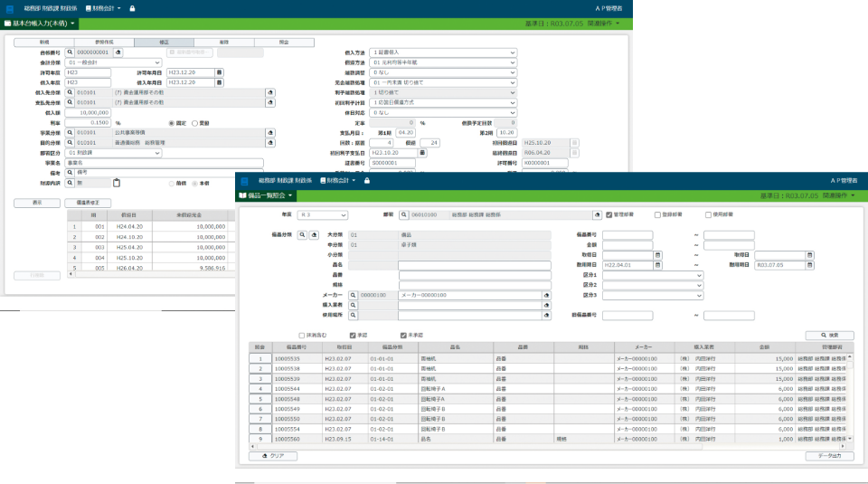868x484 pixels.
Task: Search 支払先分類 with its magnifier icon
Action: click(70, 102)
